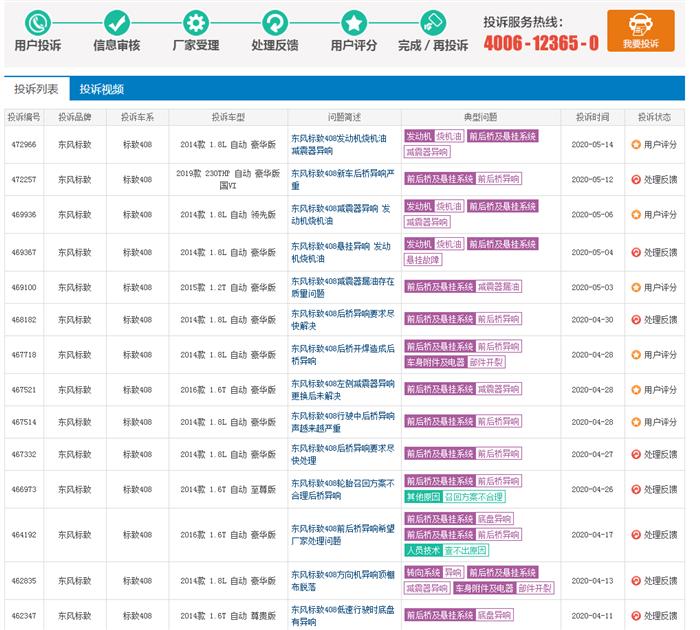Click the 处理反馈 status icon for complaint 467332
The width and height of the screenshot is (700, 630).
pyautogui.click(x=636, y=455)
